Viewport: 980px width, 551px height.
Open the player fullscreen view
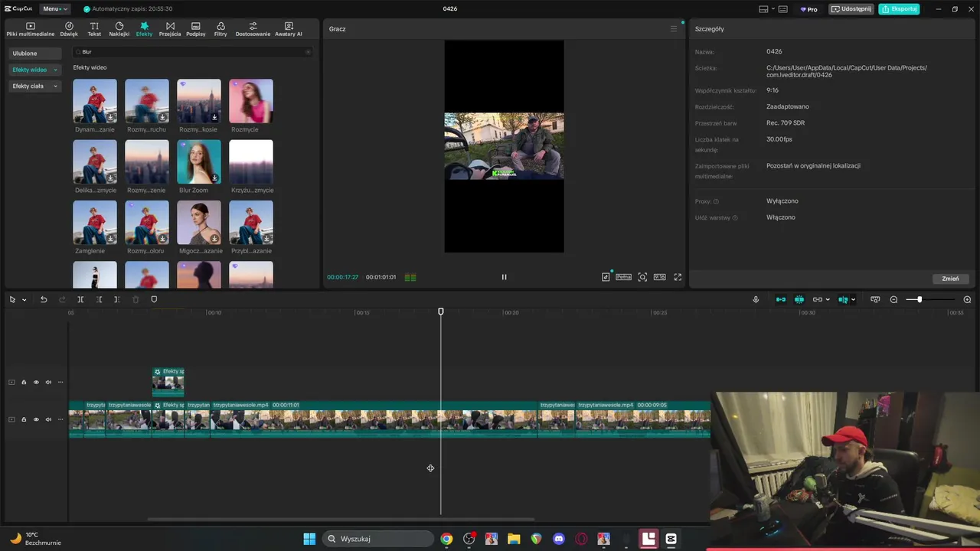pos(678,277)
